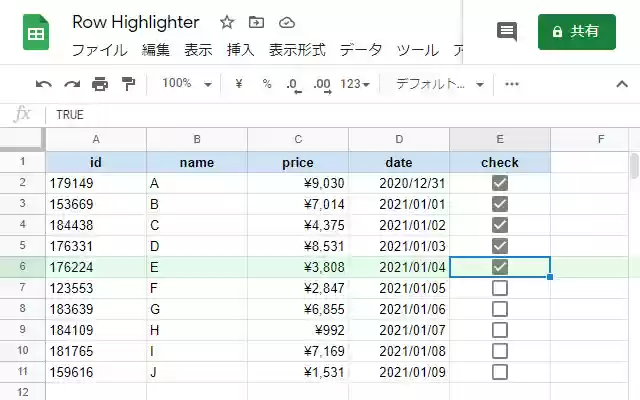Show more toolbar options (three dots)
The width and height of the screenshot is (640, 400).
[511, 84]
